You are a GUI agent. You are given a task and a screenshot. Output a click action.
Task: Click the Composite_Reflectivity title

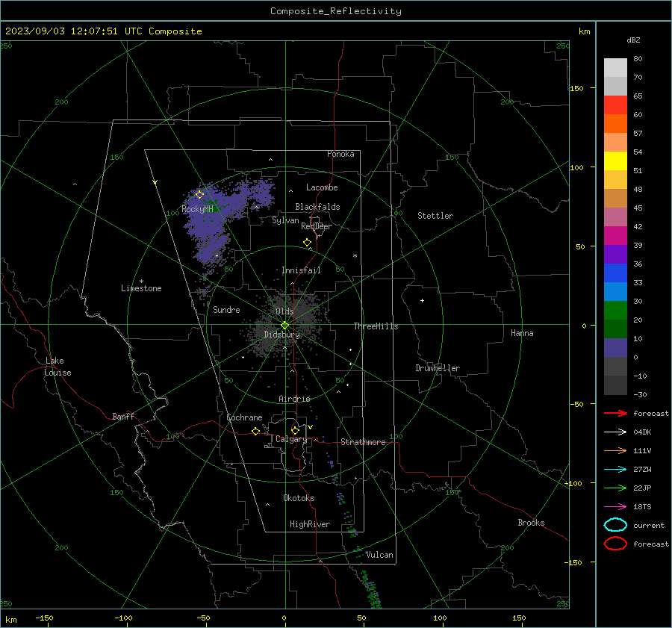point(336,11)
